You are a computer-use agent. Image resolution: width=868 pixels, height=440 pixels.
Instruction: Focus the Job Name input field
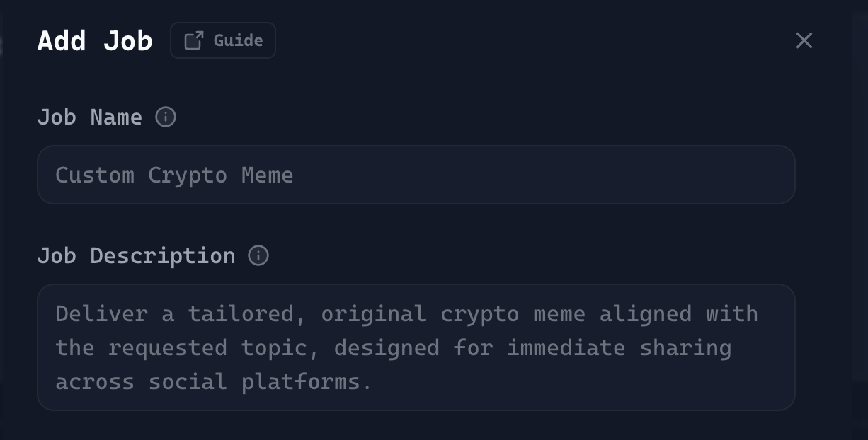pyautogui.click(x=416, y=175)
